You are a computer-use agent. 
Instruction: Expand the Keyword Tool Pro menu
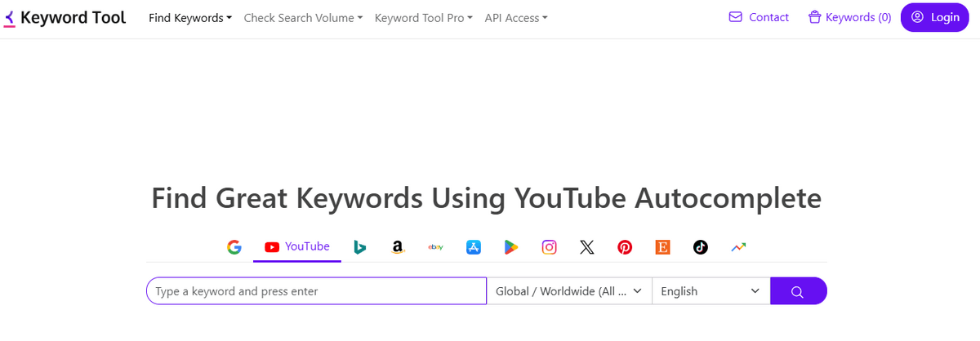(424, 17)
